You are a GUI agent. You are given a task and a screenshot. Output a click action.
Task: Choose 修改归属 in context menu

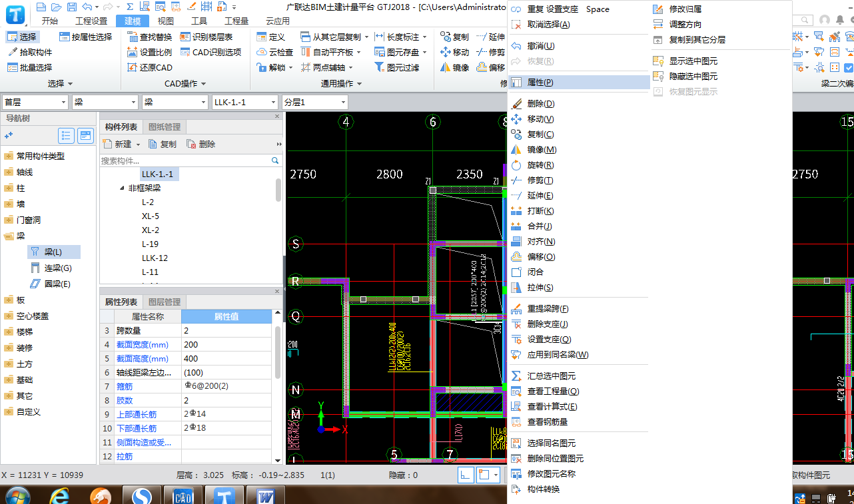tap(721, 9)
